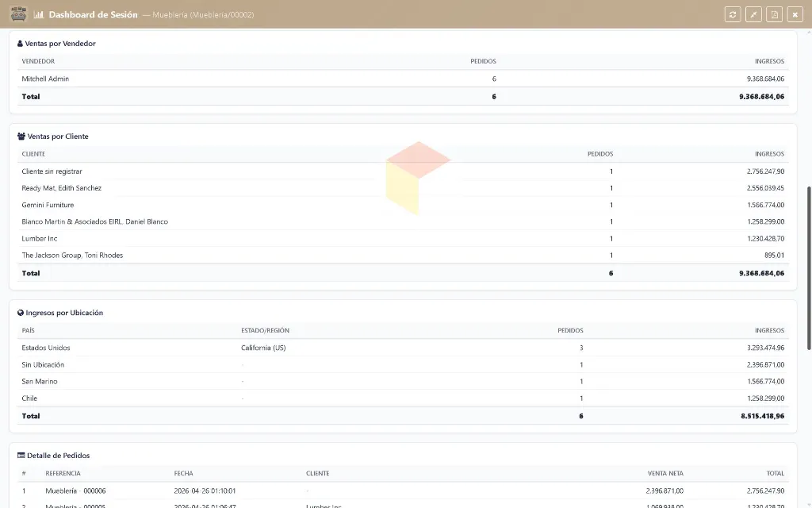The height and width of the screenshot is (508, 812).
Task: Export dashboard with the PDF file icon
Action: click(774, 14)
